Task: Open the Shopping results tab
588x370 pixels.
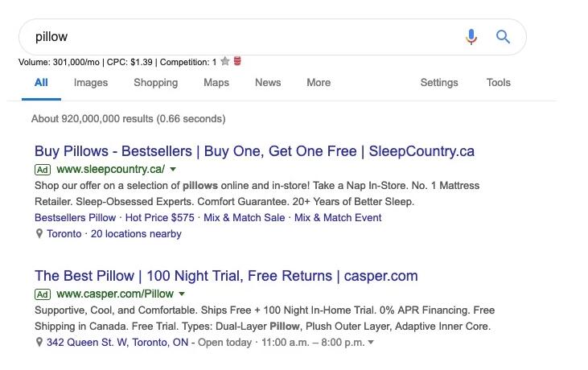Action: pos(155,82)
